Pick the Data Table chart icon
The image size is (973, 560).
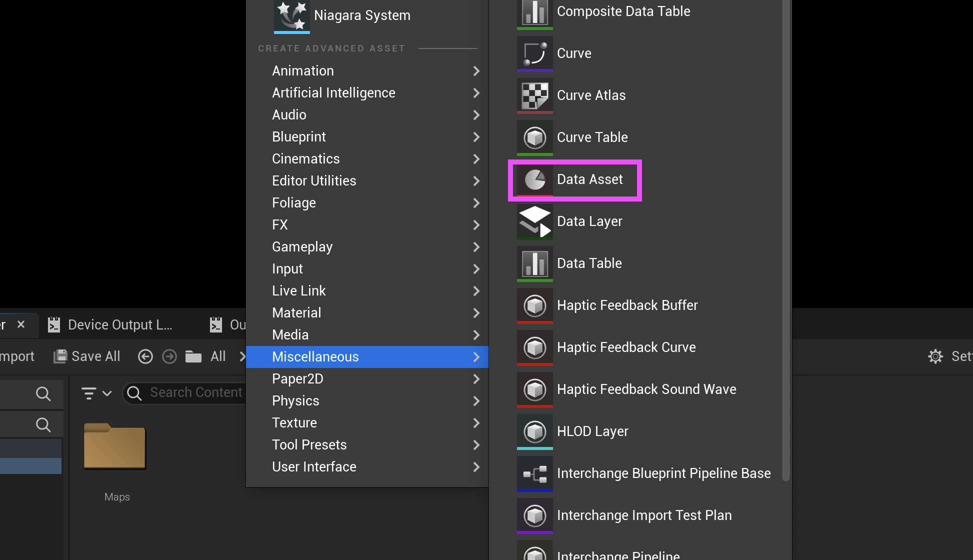(x=534, y=263)
